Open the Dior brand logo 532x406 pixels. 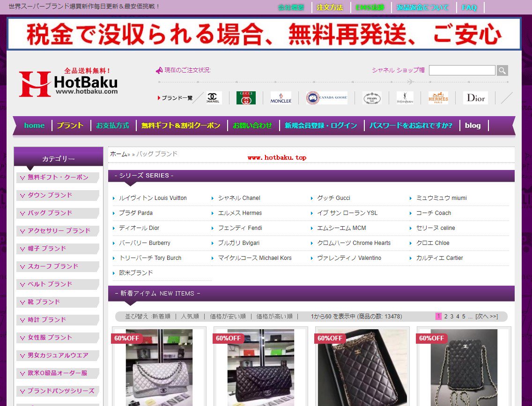[x=476, y=98]
